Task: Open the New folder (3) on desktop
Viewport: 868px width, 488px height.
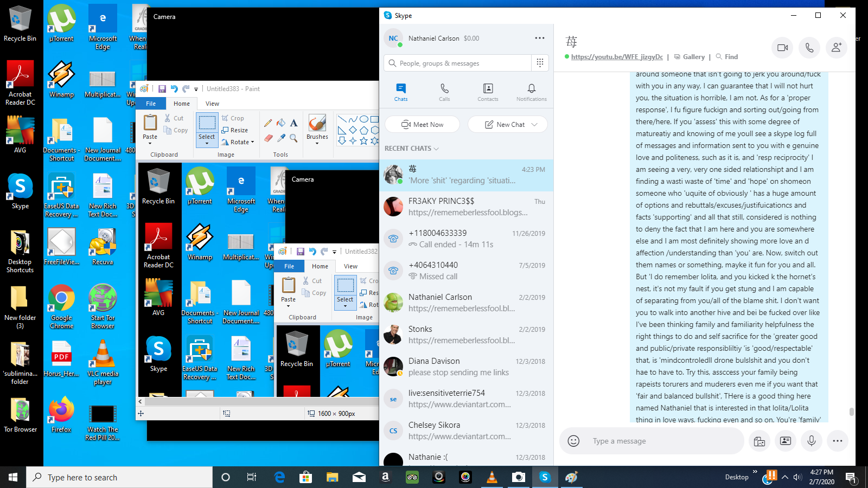Action: tap(20, 306)
